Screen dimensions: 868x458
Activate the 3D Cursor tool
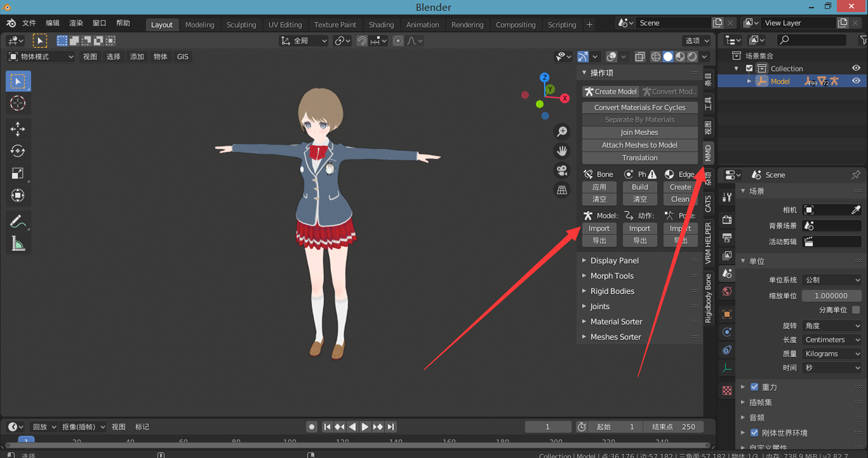pyautogui.click(x=18, y=103)
